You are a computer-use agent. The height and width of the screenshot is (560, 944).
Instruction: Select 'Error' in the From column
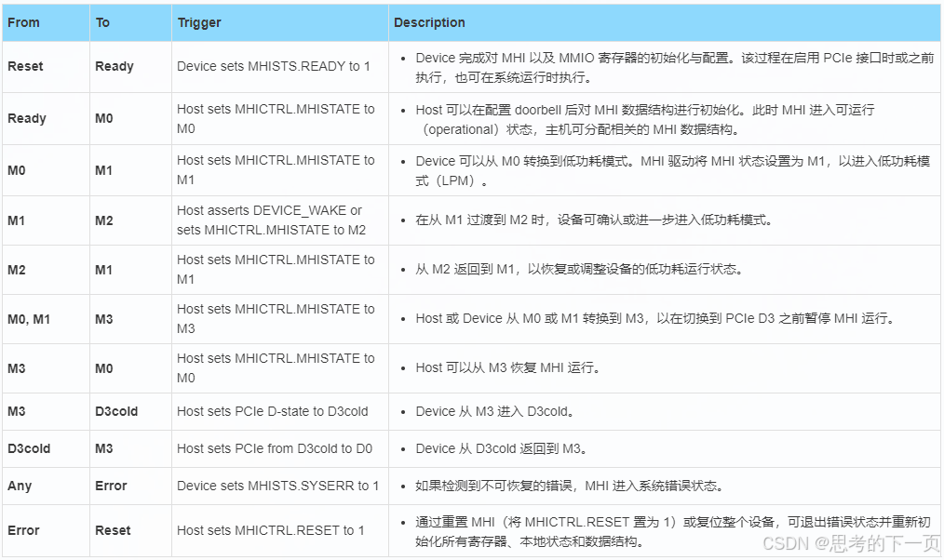click(x=23, y=530)
